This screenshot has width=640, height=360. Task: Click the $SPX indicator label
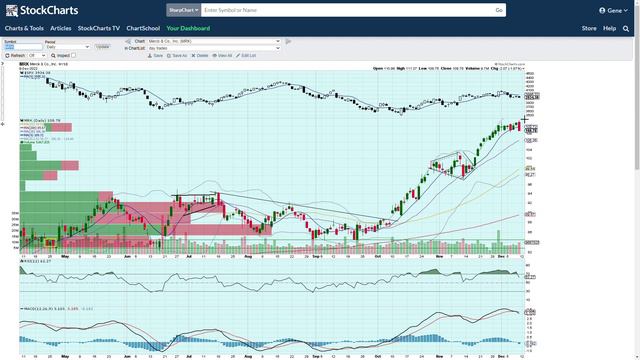(36, 73)
